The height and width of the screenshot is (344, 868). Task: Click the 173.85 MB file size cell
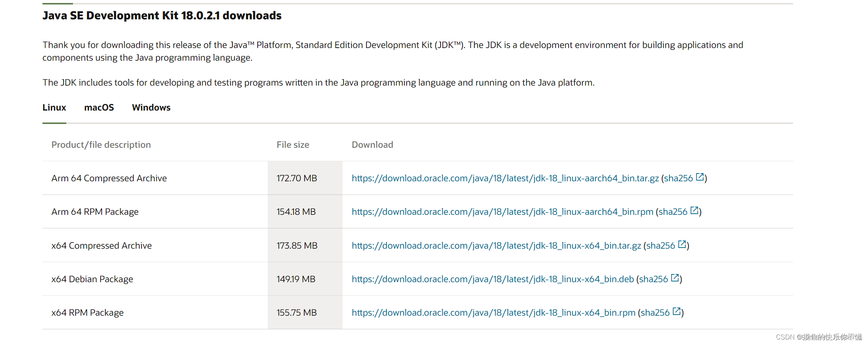tap(305, 245)
